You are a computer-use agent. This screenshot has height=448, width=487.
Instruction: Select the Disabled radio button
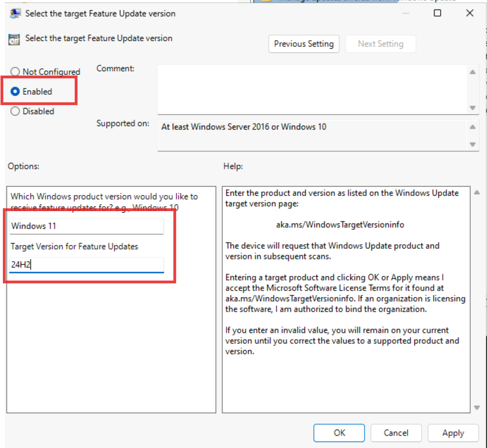tap(15, 111)
